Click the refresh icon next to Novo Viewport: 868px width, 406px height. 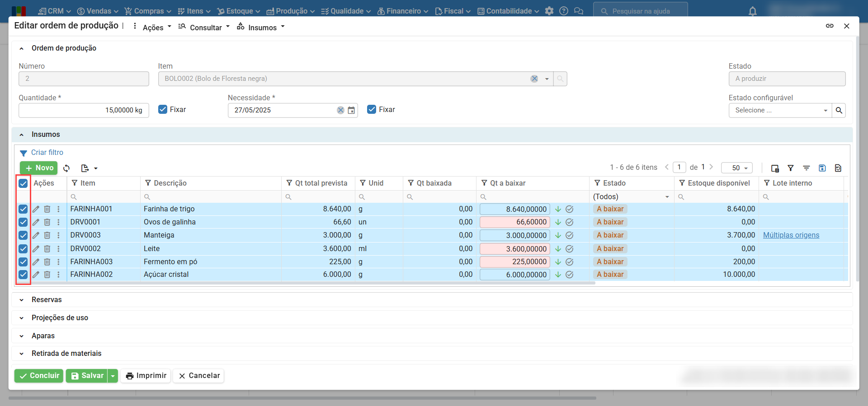pos(66,168)
